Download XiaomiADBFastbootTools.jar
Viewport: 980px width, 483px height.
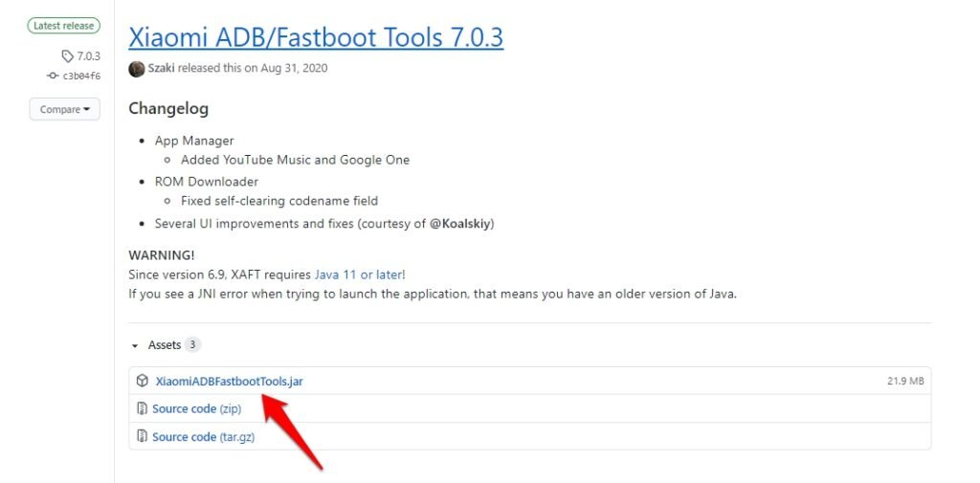click(230, 382)
